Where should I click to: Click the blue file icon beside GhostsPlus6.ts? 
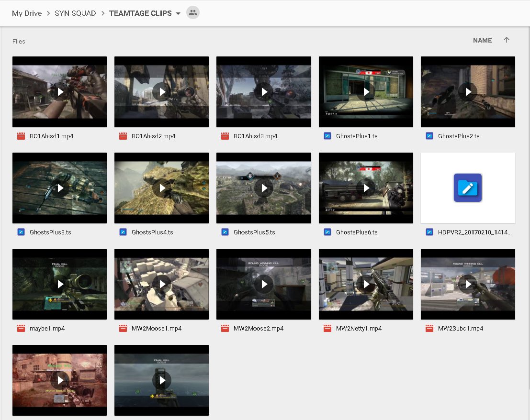[x=327, y=232]
